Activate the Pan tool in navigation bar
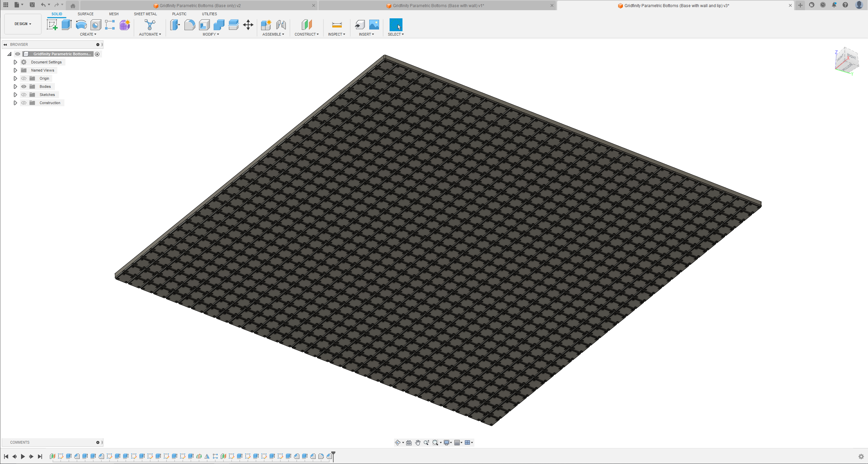The width and height of the screenshot is (868, 464). (x=417, y=443)
